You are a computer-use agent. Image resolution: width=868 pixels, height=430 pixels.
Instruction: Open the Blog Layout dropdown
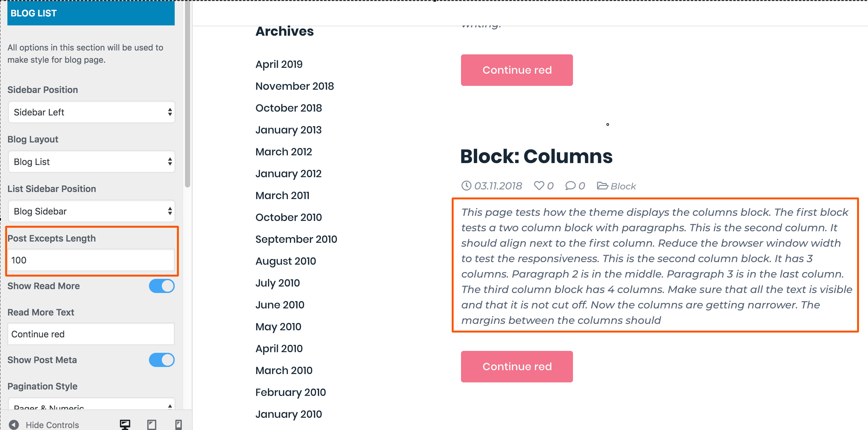point(91,162)
